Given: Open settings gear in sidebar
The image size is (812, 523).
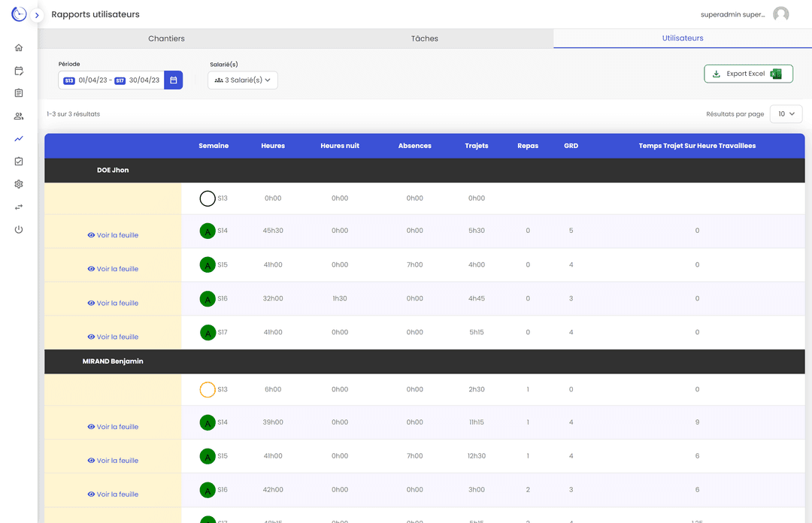Looking at the screenshot, I should (19, 184).
